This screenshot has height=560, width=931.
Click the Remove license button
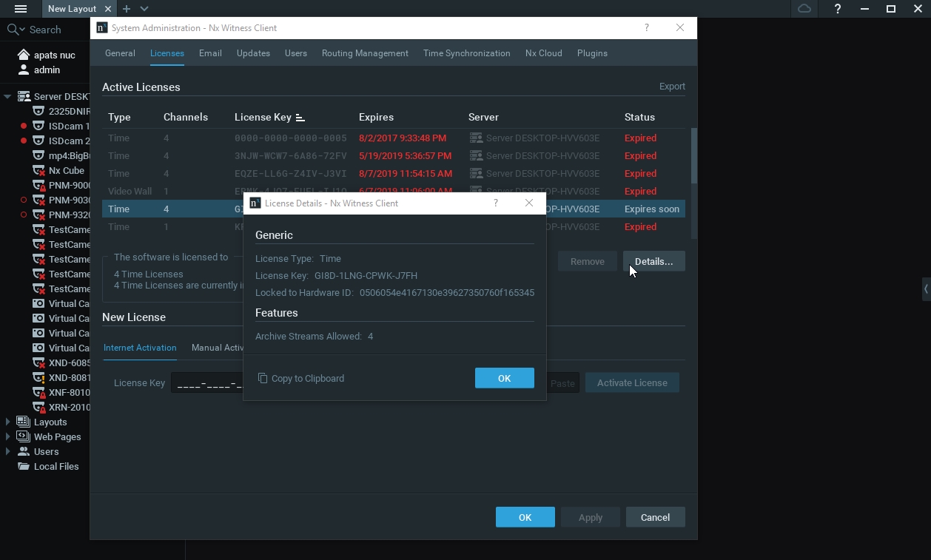point(588,261)
